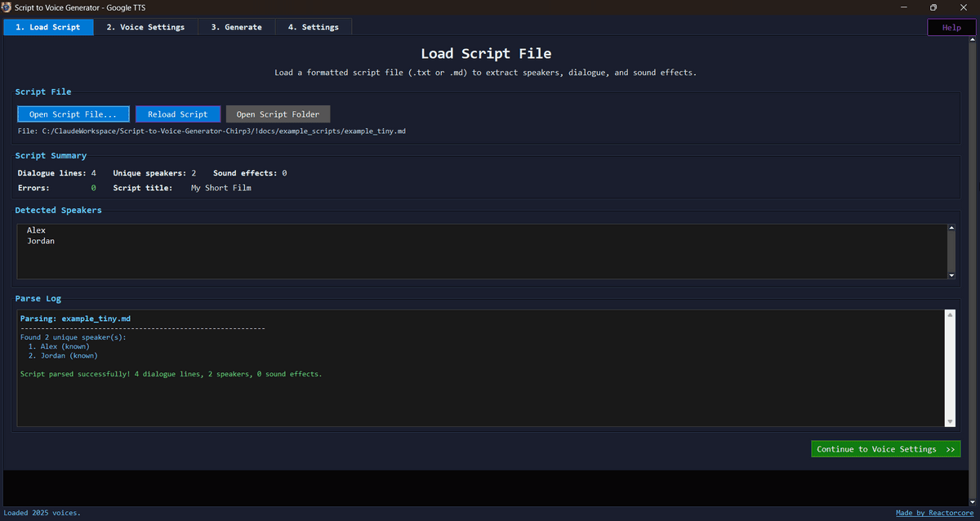Screen dimensions: 980x521
Task: Click 'Script parsed successfully' log message
Action: coord(171,374)
